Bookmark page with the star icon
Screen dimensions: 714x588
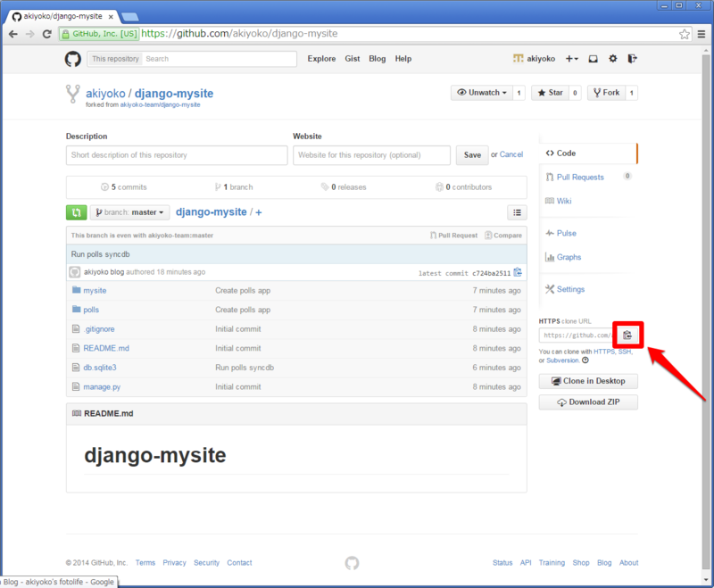(684, 34)
